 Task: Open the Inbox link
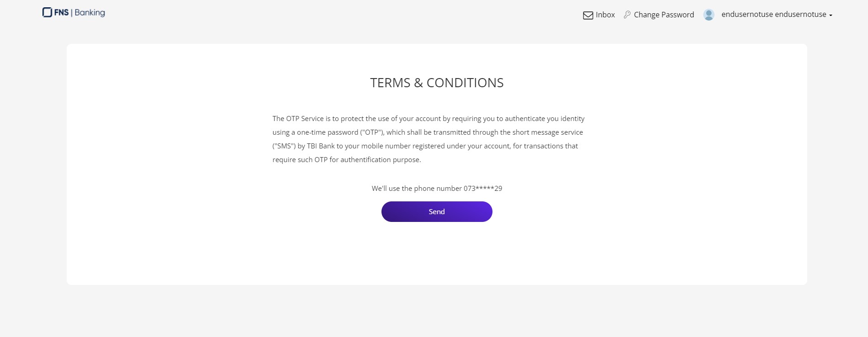pyautogui.click(x=605, y=15)
